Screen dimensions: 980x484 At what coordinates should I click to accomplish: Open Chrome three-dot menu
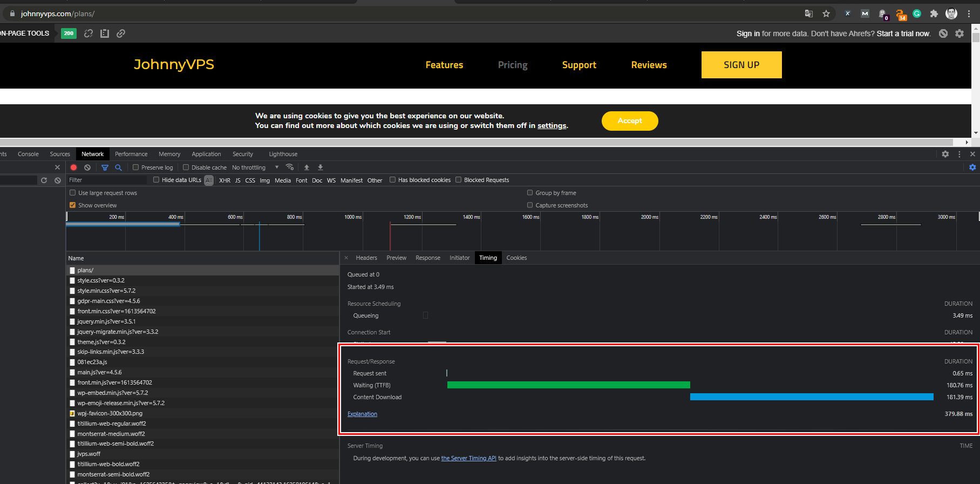[969, 14]
